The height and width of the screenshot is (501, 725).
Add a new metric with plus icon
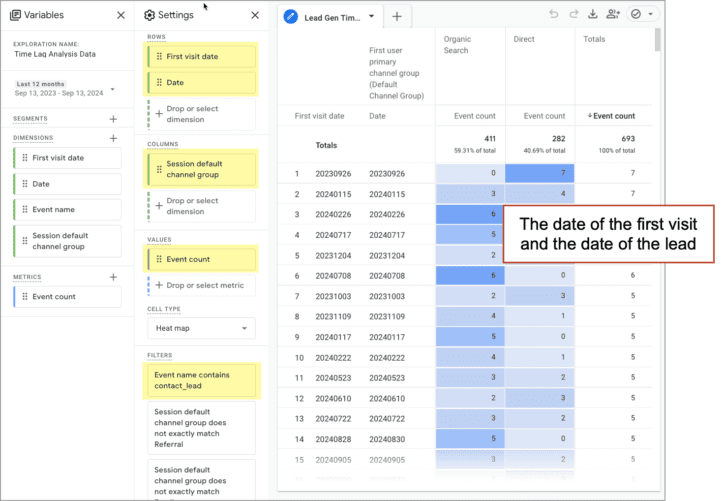(113, 277)
